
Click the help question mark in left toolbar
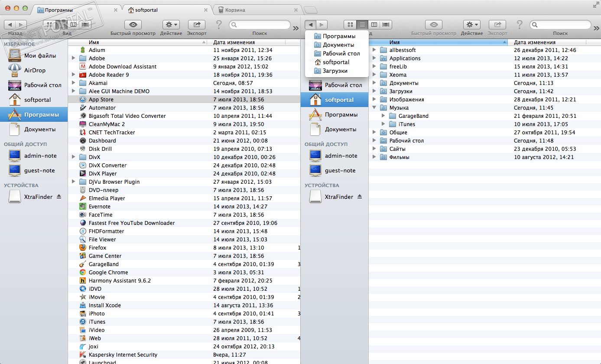coord(219,25)
